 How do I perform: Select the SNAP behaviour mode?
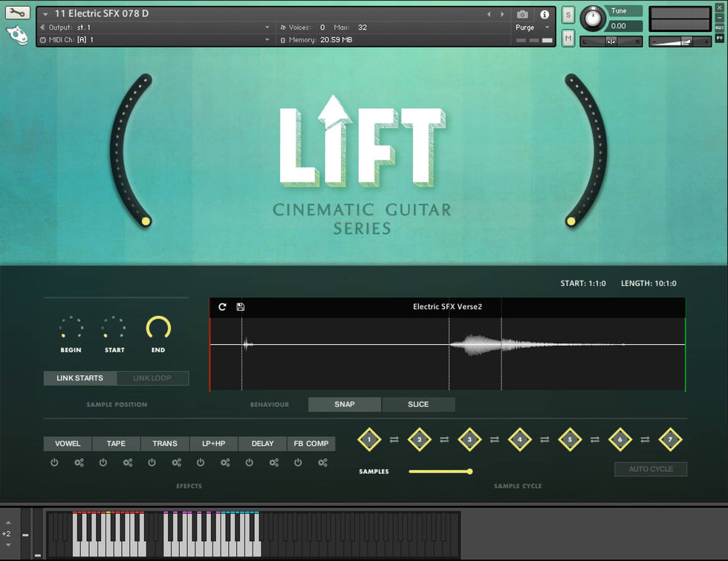345,404
